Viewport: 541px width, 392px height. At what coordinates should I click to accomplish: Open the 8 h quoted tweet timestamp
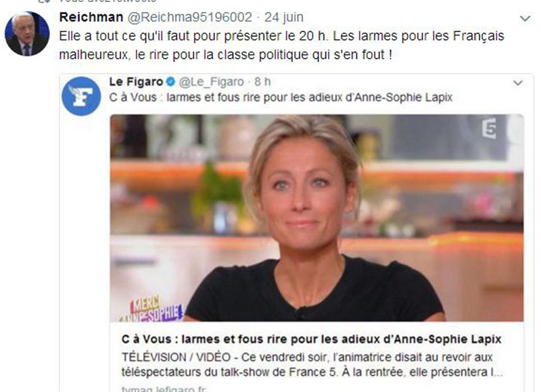[x=262, y=82]
